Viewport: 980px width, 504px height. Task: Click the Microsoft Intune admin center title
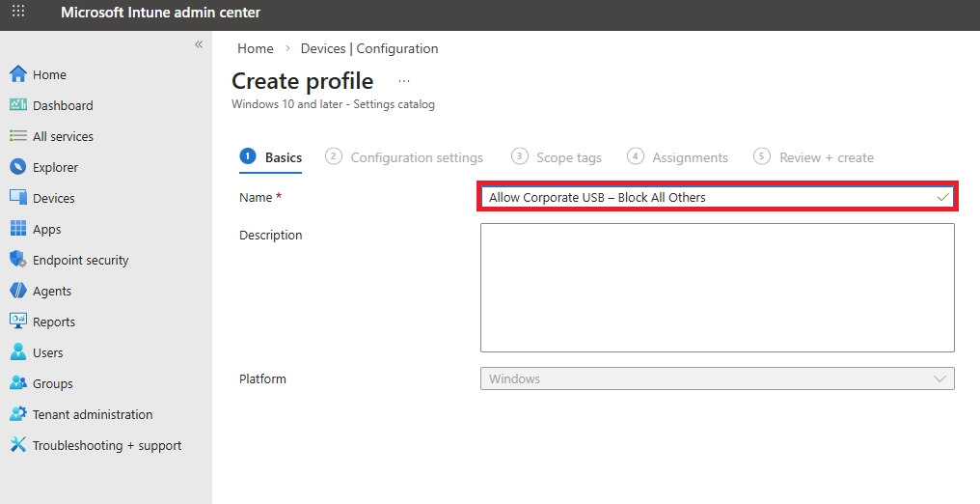click(161, 12)
